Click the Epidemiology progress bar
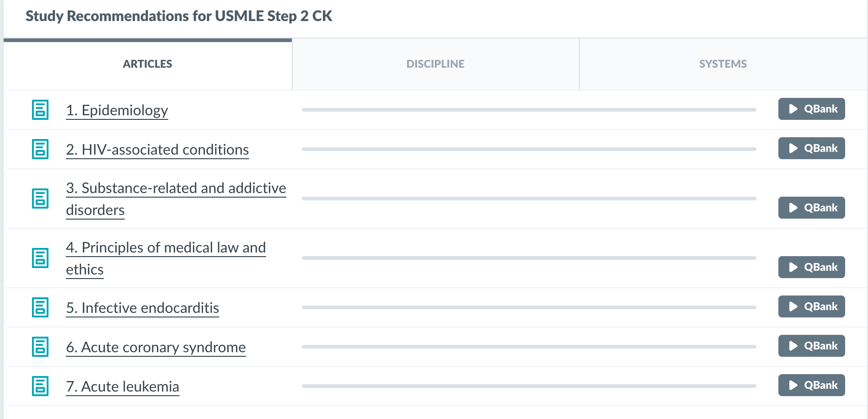Screen dimensions: 868x419 529,110
